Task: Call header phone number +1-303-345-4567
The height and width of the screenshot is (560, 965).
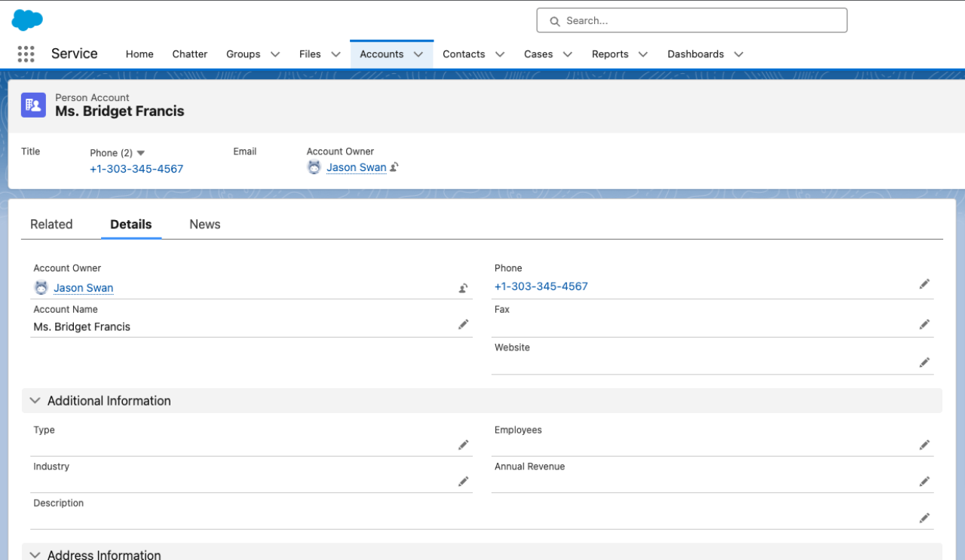Action: (136, 169)
